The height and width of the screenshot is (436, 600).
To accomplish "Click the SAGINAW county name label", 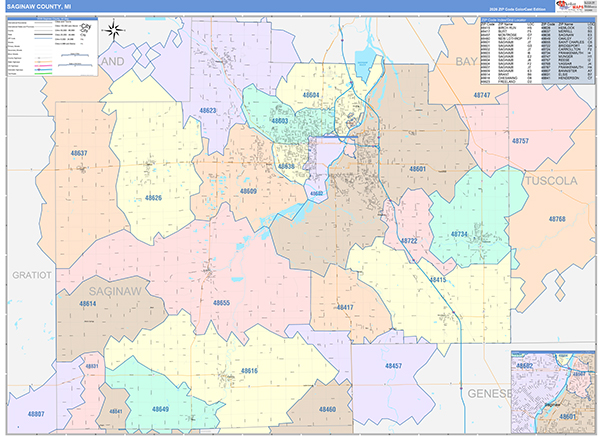I will pyautogui.click(x=115, y=292).
